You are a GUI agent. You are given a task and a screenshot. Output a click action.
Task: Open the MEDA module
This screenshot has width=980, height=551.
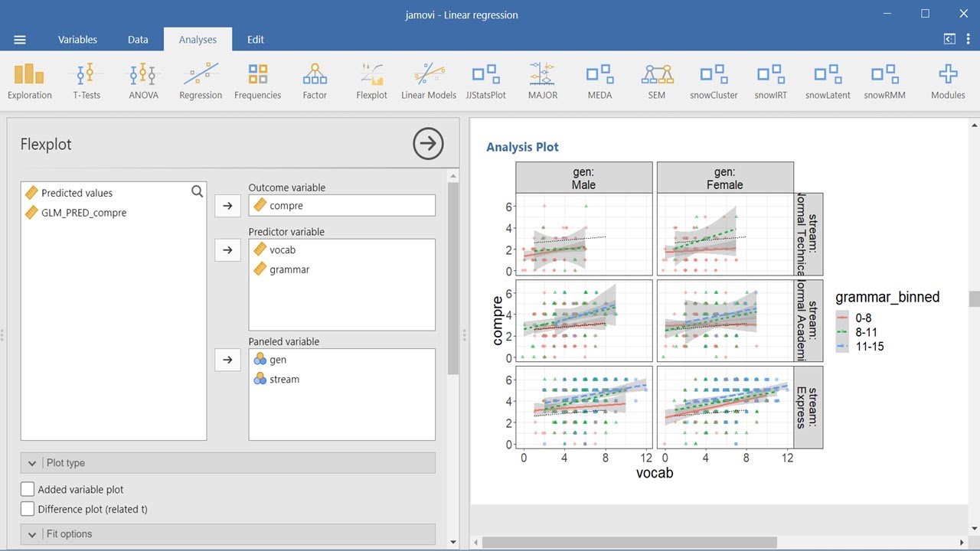pyautogui.click(x=599, y=81)
